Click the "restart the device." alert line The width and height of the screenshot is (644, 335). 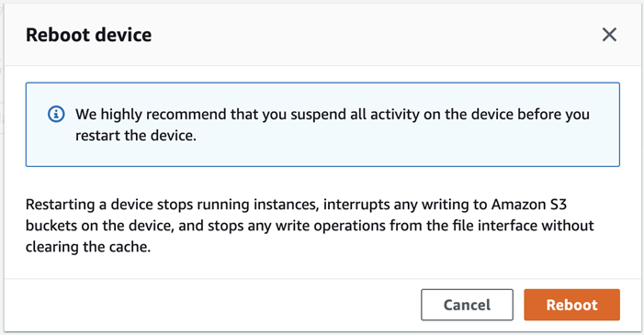pos(136,136)
